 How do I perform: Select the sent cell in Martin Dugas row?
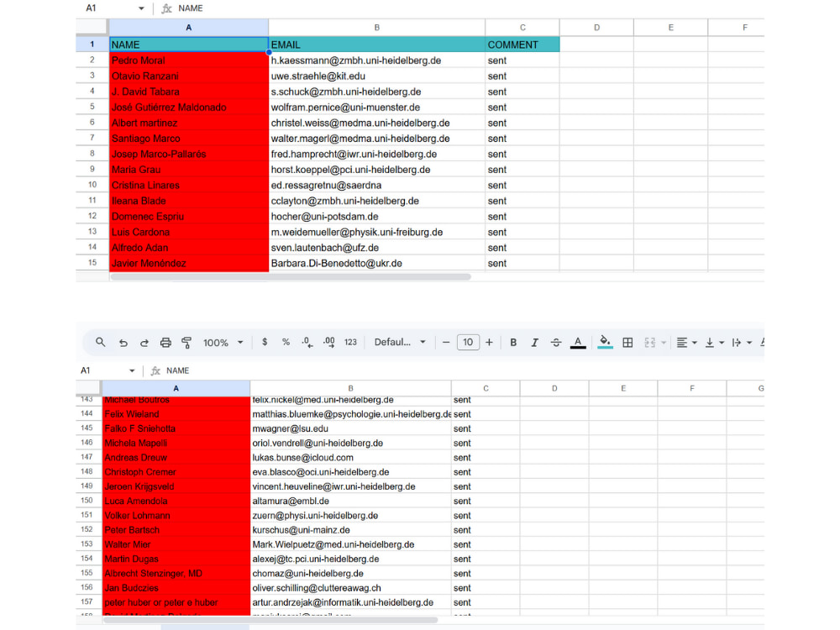point(486,559)
